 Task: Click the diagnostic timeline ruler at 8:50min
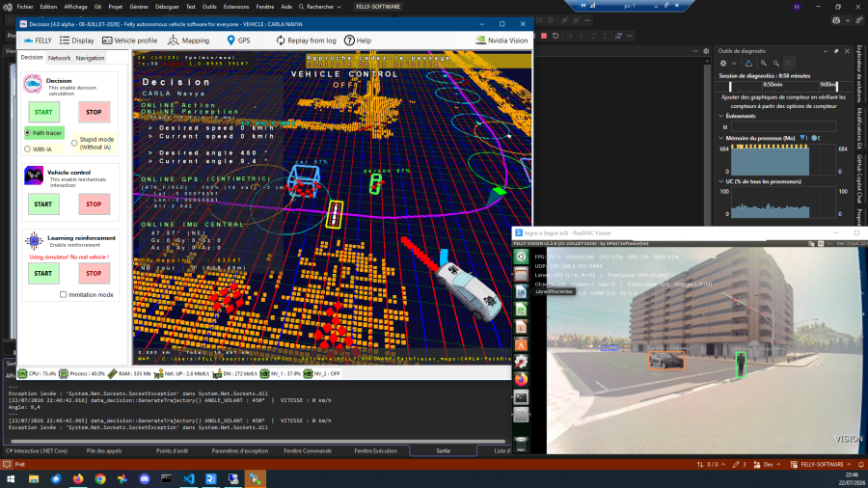(x=773, y=85)
